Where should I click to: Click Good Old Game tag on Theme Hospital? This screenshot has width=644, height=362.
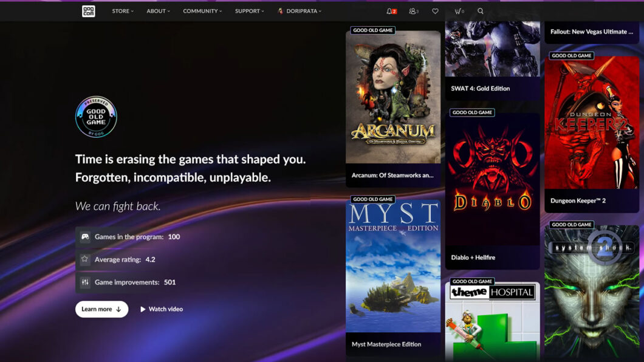(472, 281)
